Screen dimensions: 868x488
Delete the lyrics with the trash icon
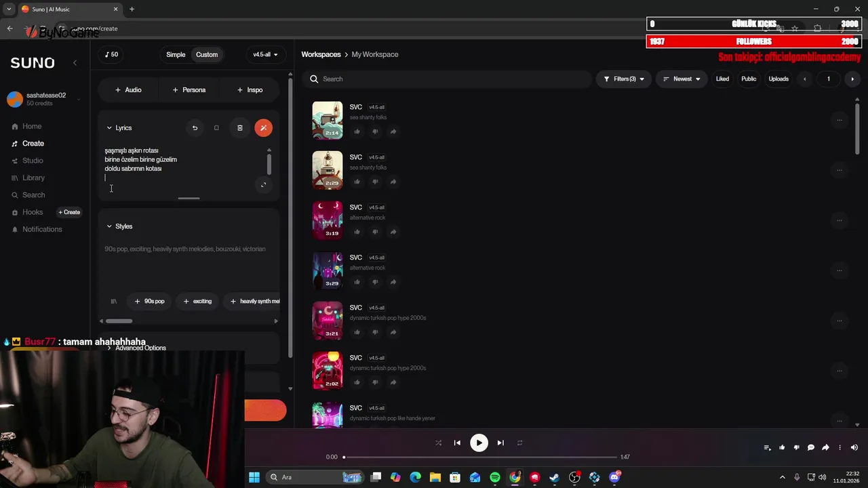[x=239, y=128]
